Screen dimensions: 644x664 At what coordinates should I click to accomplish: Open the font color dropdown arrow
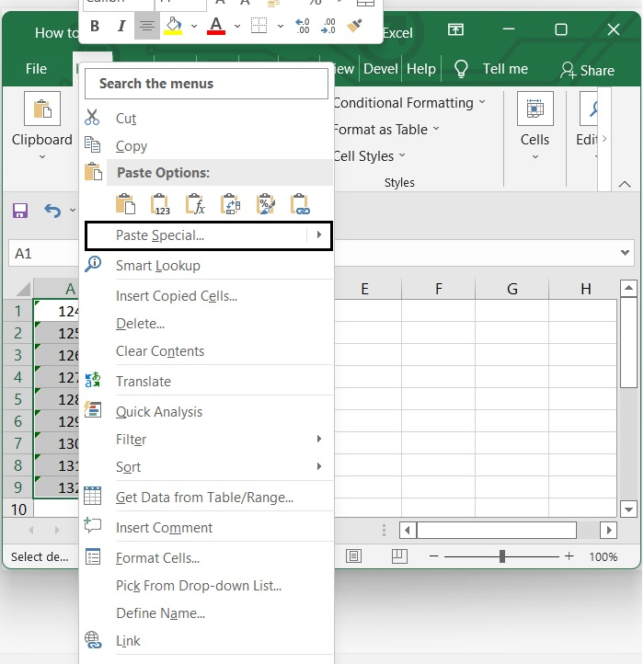pos(237,27)
